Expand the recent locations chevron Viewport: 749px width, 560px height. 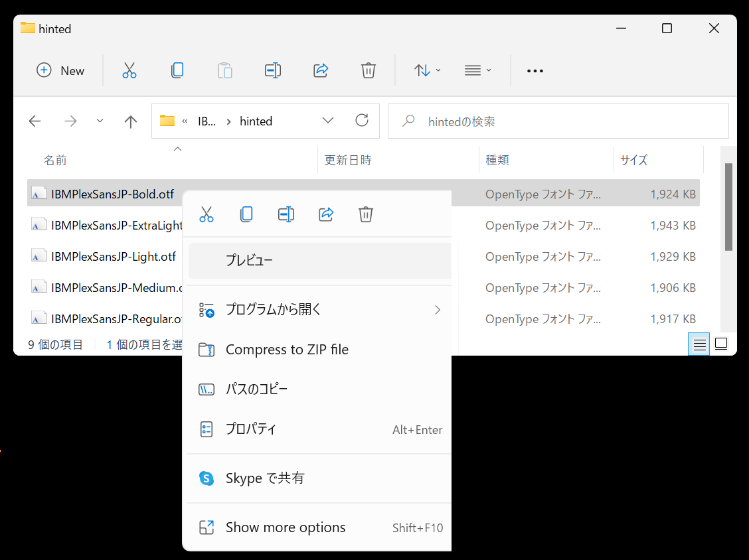(x=100, y=121)
